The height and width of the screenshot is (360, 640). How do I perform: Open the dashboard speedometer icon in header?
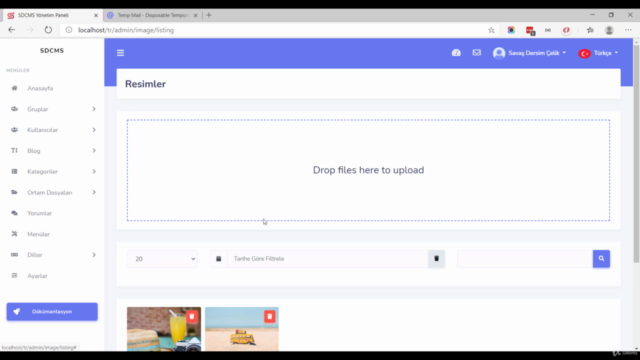point(456,53)
